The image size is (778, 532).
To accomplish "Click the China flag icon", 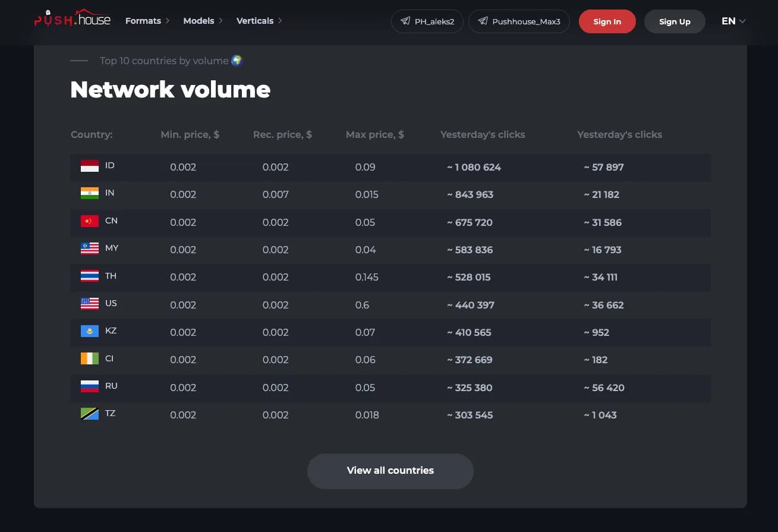I will [90, 221].
